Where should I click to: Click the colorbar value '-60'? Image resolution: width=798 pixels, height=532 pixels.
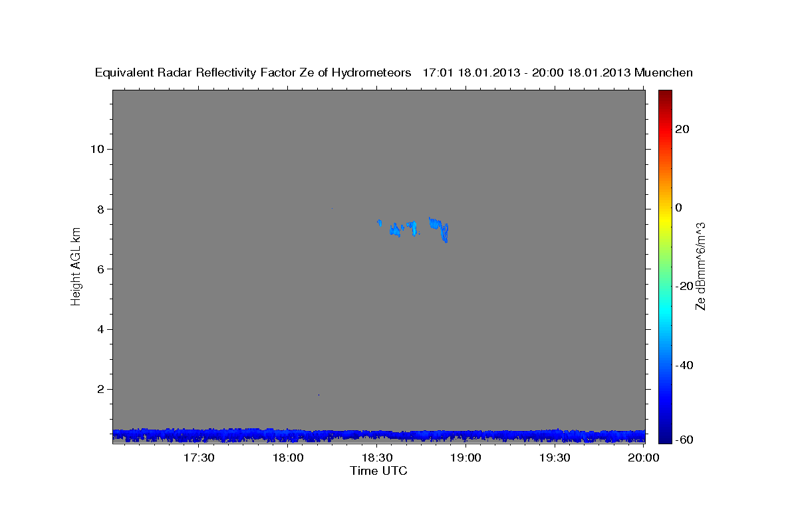tap(684, 440)
